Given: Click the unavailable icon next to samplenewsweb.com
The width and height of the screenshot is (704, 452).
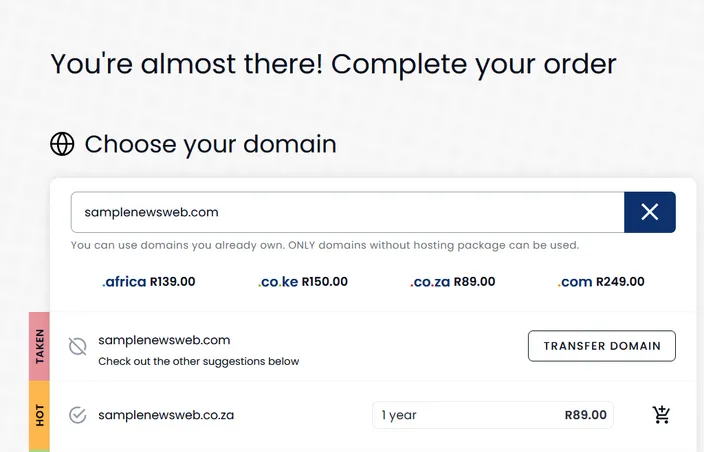Looking at the screenshot, I should [x=78, y=346].
